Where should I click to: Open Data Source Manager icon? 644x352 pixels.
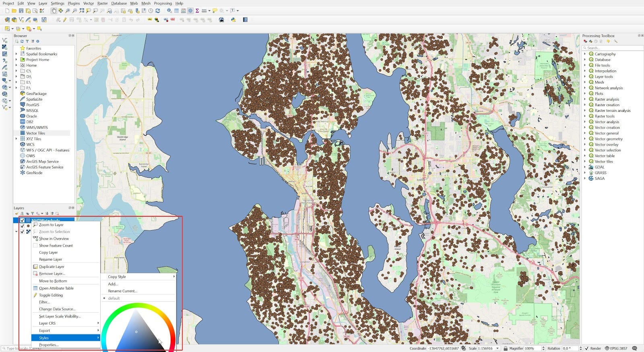pyautogui.click(x=7, y=19)
